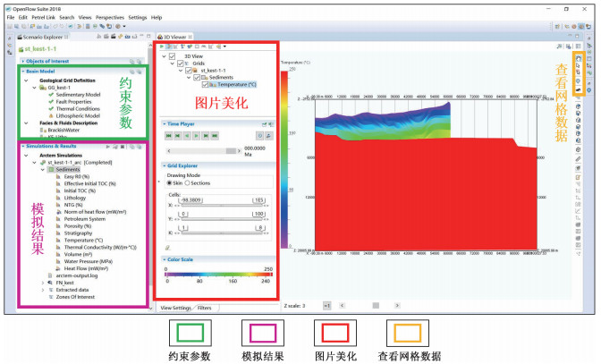Screen dimensions: 601x364
Task: Expand the Extracted data tree node
Action: [42, 289]
